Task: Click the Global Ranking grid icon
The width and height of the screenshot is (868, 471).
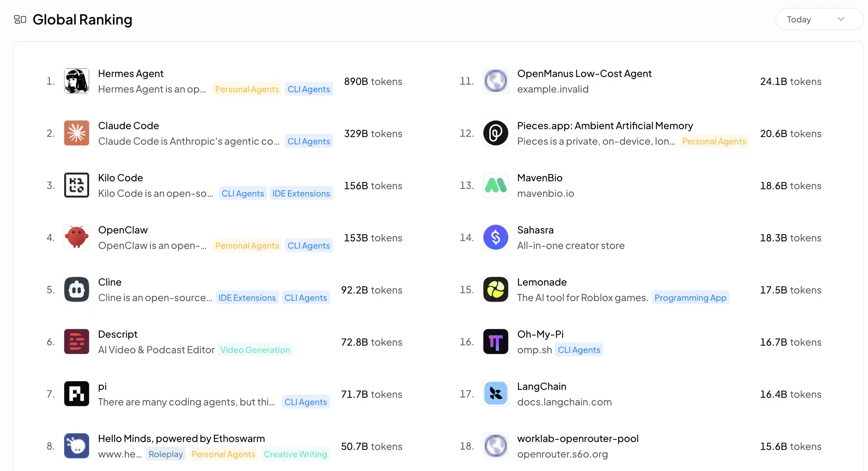Action: 20,20
